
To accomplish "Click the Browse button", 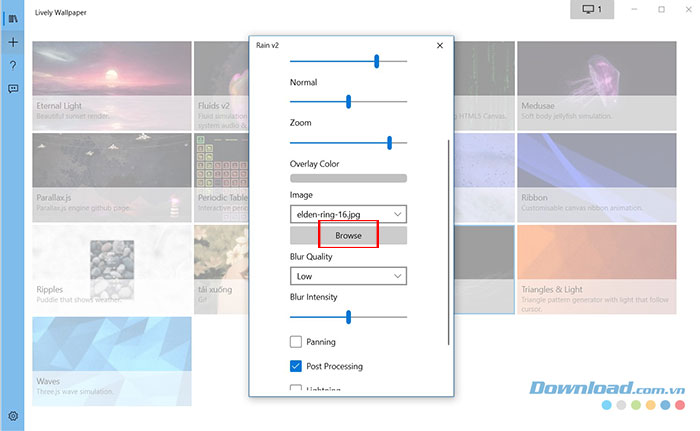I will click(348, 235).
